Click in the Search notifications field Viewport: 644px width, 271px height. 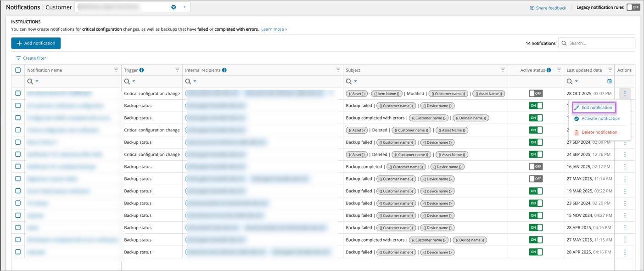tap(599, 43)
